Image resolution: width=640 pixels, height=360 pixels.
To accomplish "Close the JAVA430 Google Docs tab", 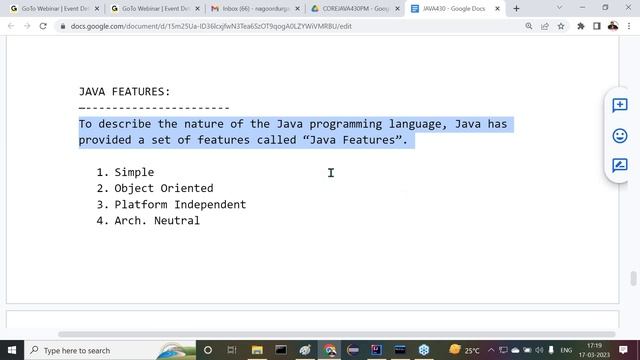I will point(497,9).
